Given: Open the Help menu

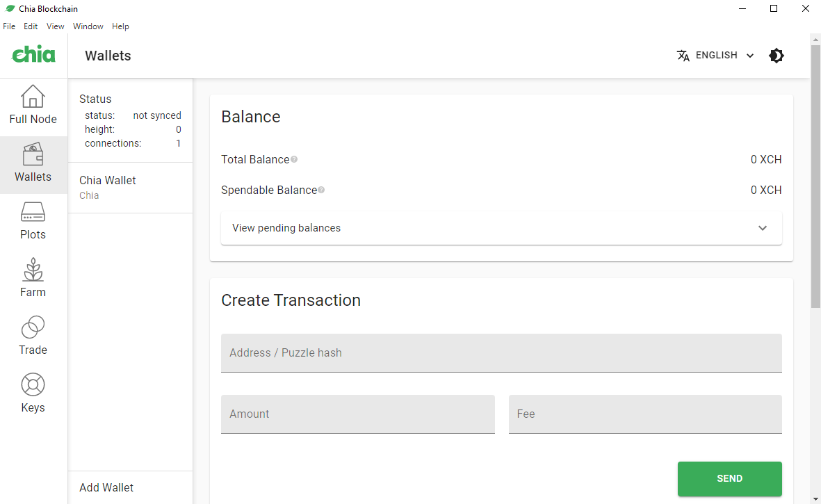Looking at the screenshot, I should 120,26.
